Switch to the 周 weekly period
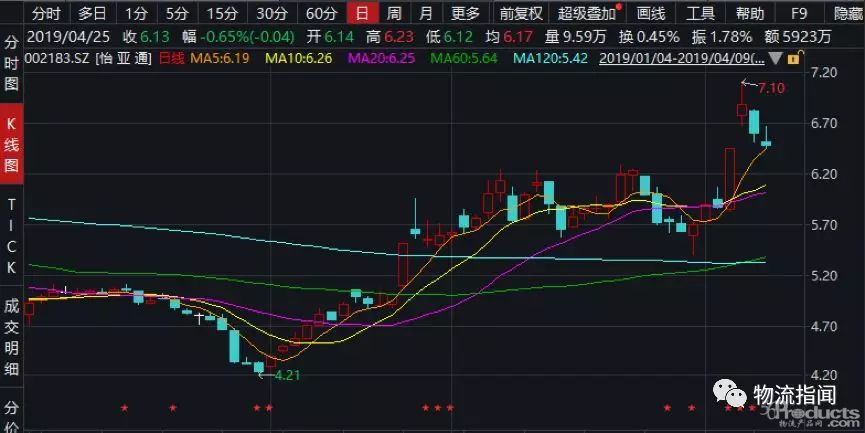The image size is (865, 433). [394, 13]
